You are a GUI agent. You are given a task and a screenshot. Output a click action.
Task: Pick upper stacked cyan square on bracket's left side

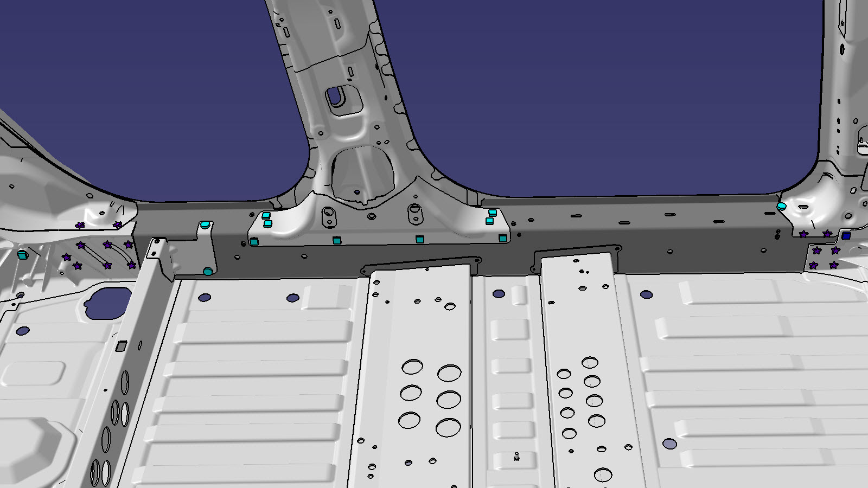[x=266, y=215]
